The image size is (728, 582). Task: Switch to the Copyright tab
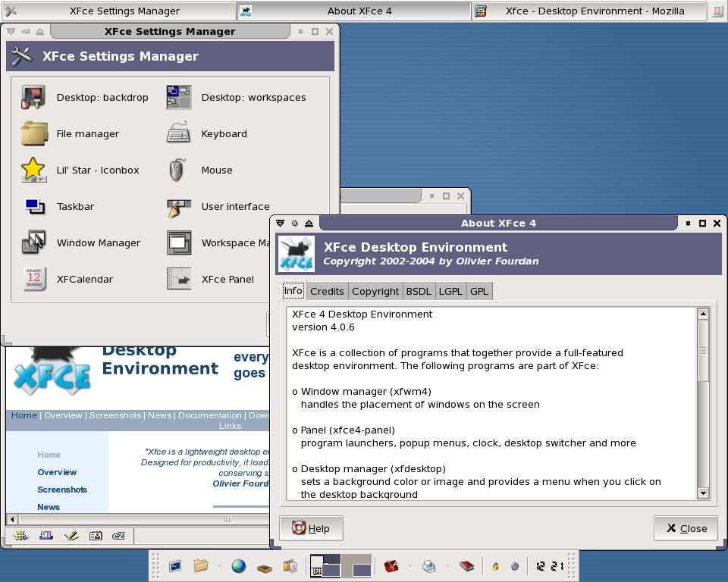point(375,292)
